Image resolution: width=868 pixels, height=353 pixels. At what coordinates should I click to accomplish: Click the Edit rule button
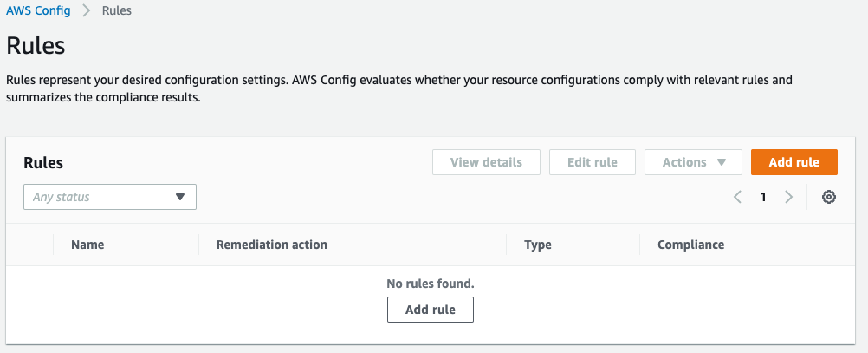593,162
